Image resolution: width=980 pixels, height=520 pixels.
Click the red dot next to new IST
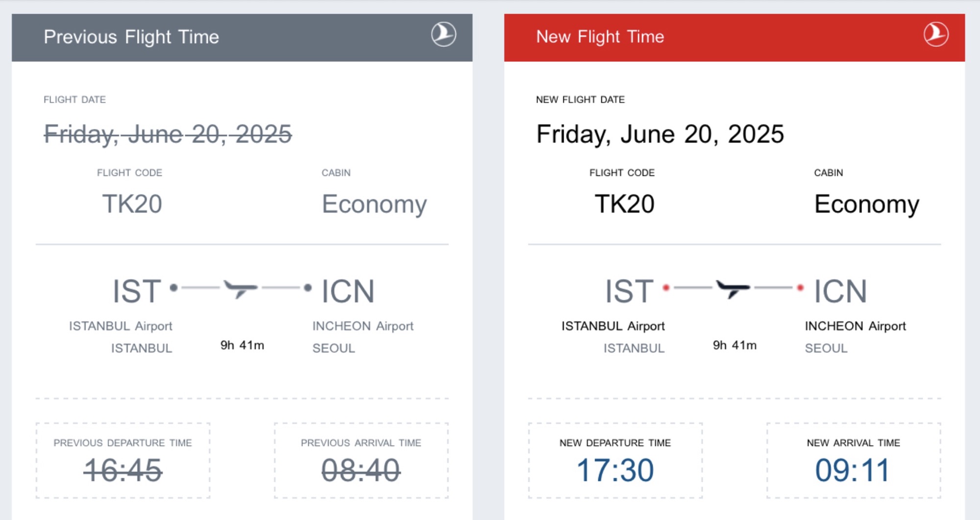pyautogui.click(x=666, y=288)
